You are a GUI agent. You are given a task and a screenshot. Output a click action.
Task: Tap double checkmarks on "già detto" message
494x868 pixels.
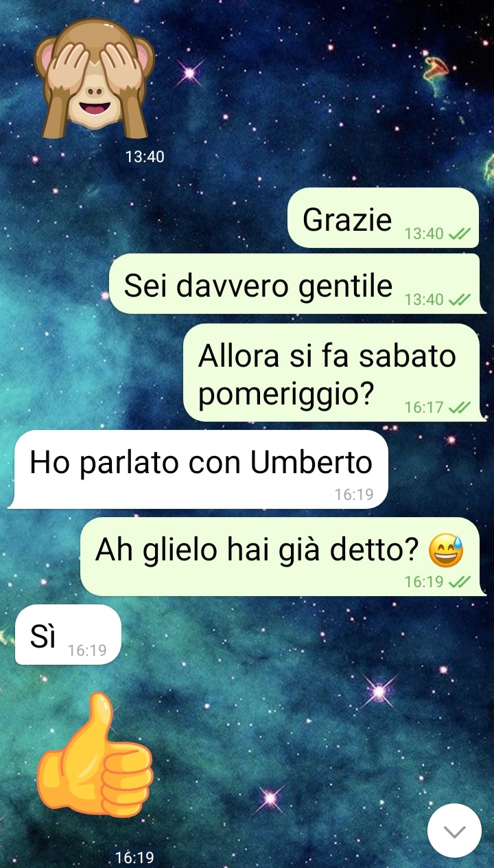(459, 582)
